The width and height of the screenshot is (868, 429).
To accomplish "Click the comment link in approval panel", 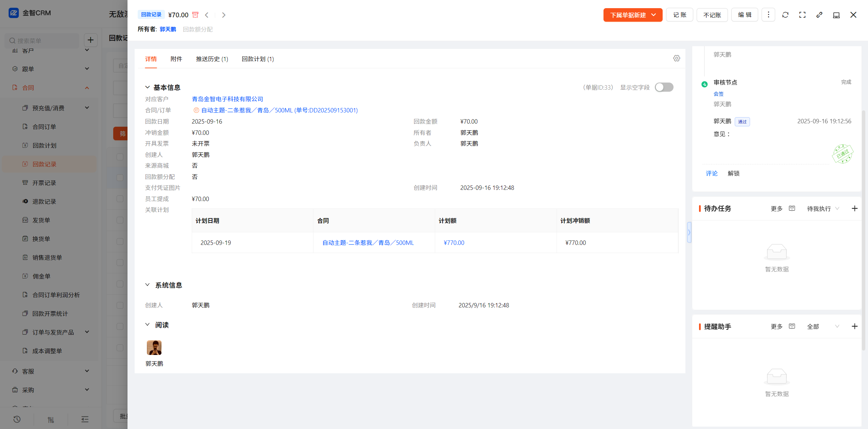I will coord(711,174).
